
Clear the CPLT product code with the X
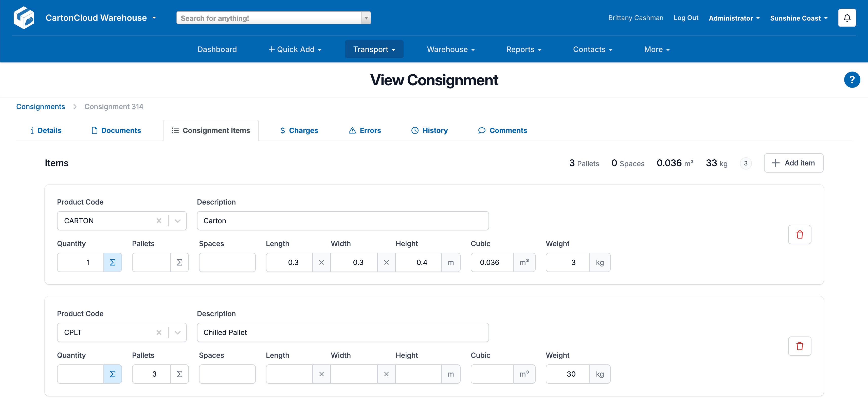[x=159, y=332]
